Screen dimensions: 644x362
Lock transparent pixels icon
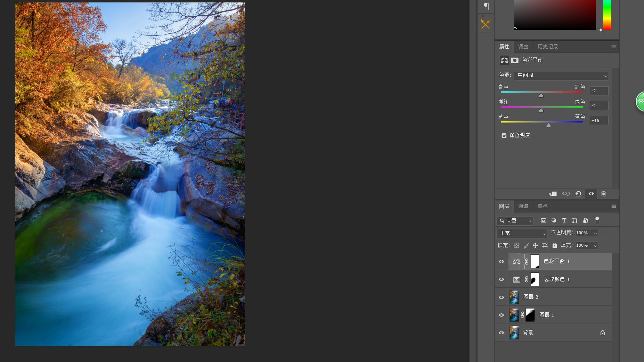(516, 245)
